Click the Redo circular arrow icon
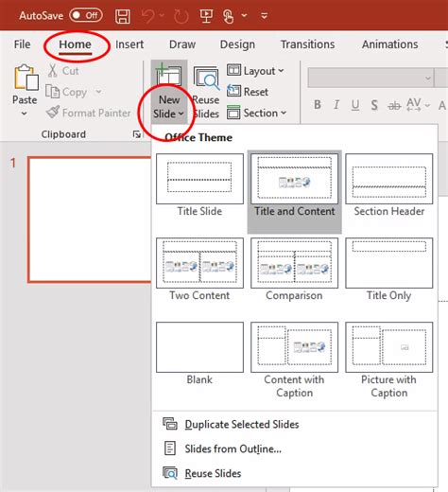The width and height of the screenshot is (448, 492). click(x=181, y=16)
